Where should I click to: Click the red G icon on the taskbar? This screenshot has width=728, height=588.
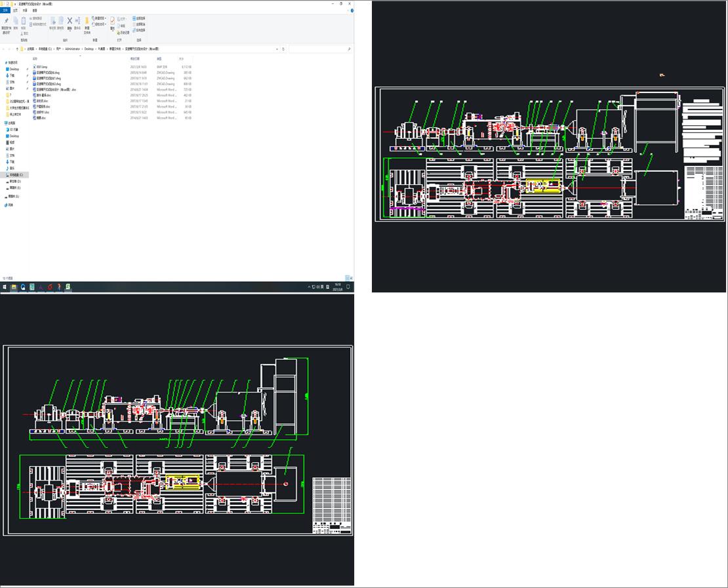(50, 287)
